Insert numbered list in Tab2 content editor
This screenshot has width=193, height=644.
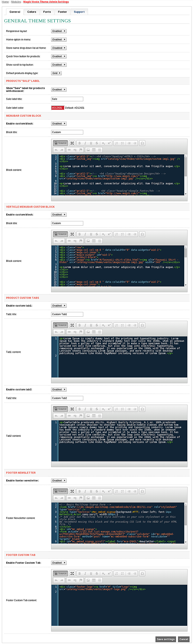[x=117, y=409]
